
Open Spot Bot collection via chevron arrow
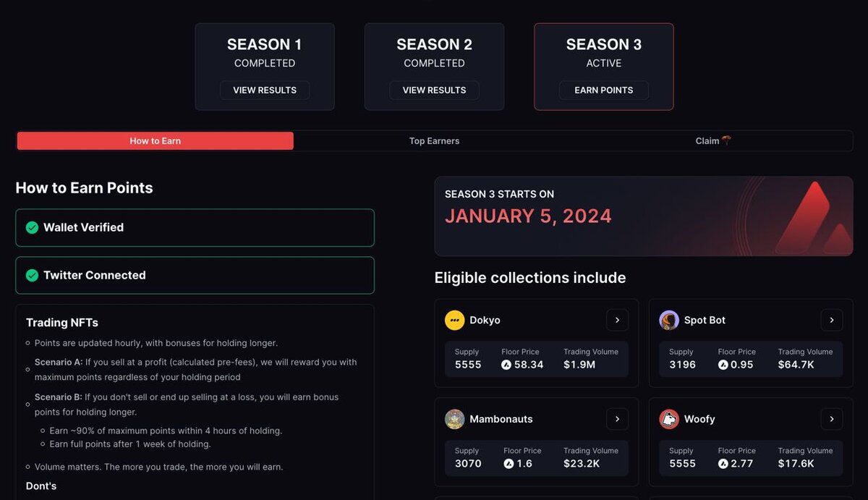832,320
